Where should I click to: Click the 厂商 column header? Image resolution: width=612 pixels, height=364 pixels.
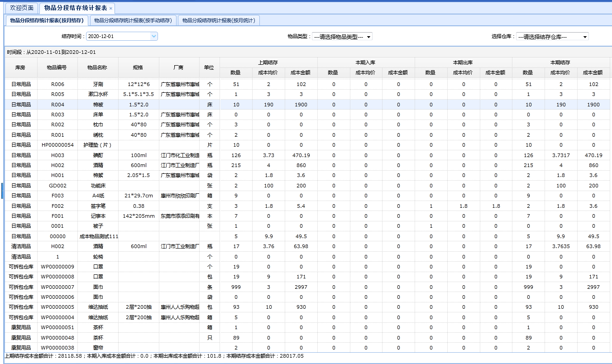[x=179, y=67]
